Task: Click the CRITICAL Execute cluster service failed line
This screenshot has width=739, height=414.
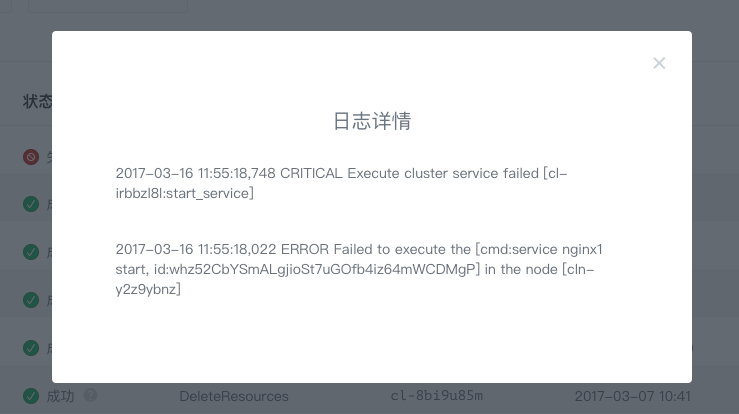Action: [x=341, y=183]
